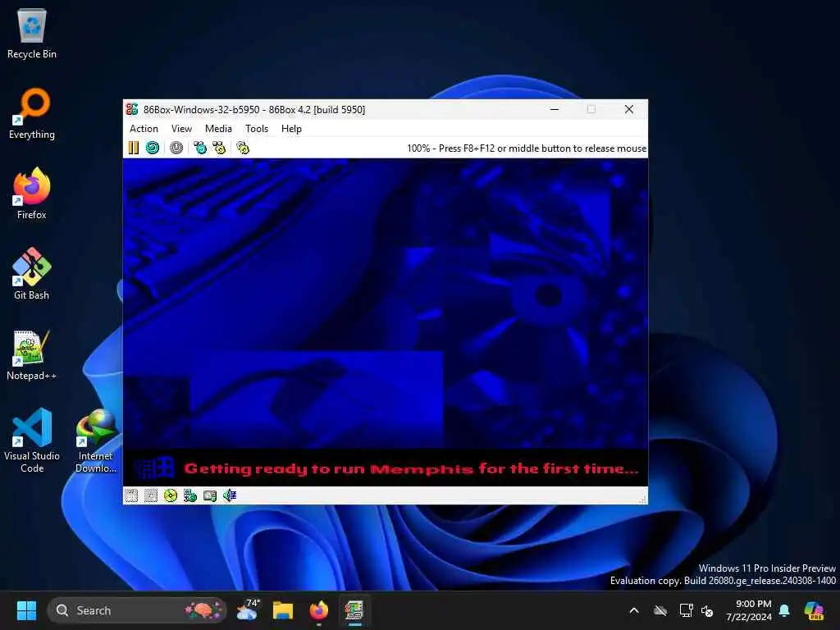
Task: Click the hard disk status bar icon
Action: pos(210,495)
